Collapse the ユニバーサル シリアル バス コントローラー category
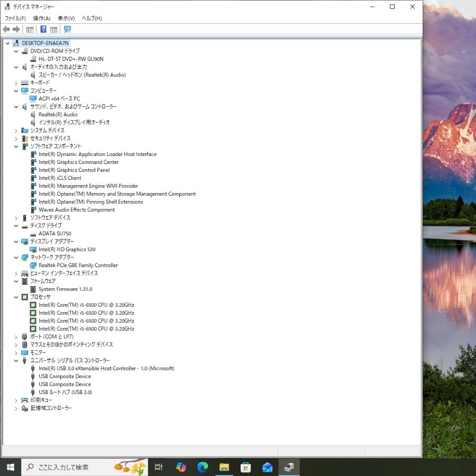Viewport: 476px width, 476px height. click(x=16, y=360)
